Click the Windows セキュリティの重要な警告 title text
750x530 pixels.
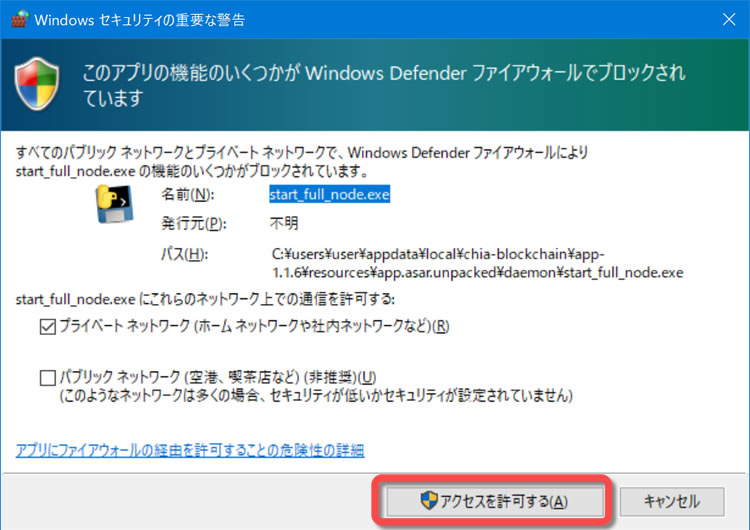(x=140, y=20)
